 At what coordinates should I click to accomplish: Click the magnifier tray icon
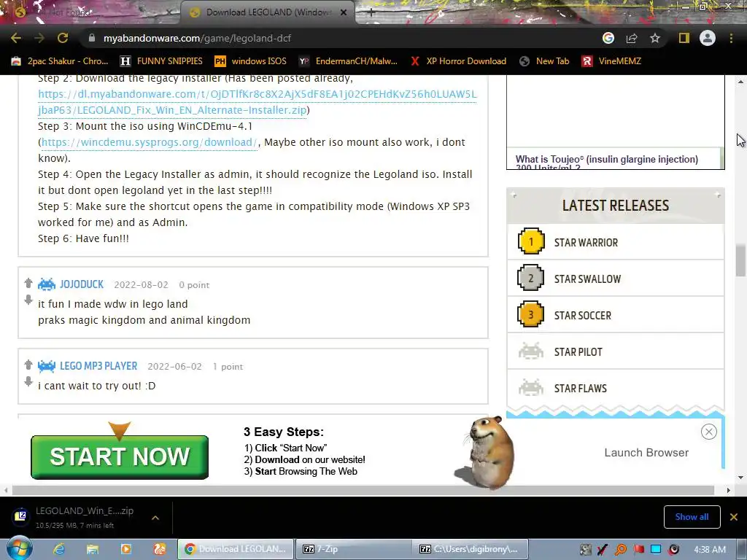click(620, 549)
